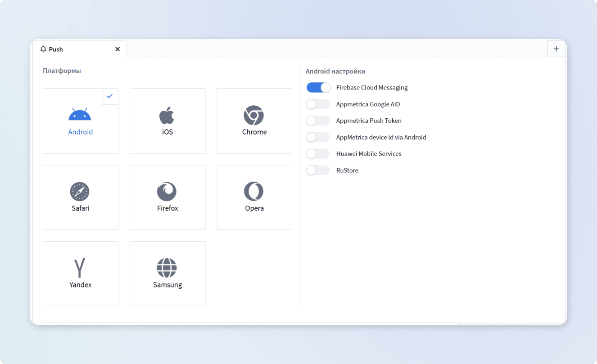Enable AppMetrica device id via Android
The image size is (597, 364).
tap(318, 137)
